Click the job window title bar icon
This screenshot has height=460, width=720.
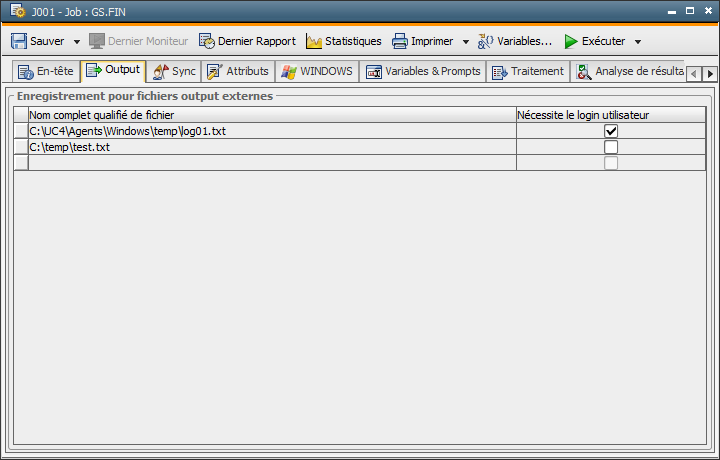coord(17,11)
